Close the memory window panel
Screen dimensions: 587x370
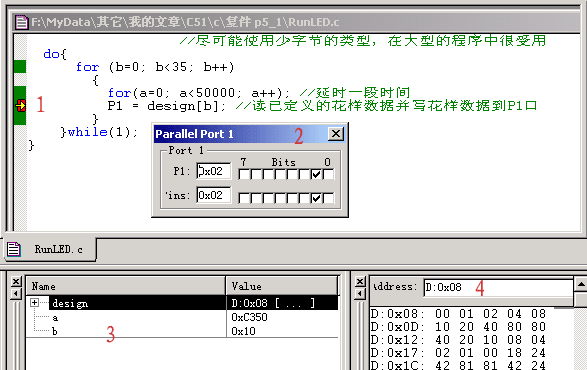pyautogui.click(x=360, y=281)
